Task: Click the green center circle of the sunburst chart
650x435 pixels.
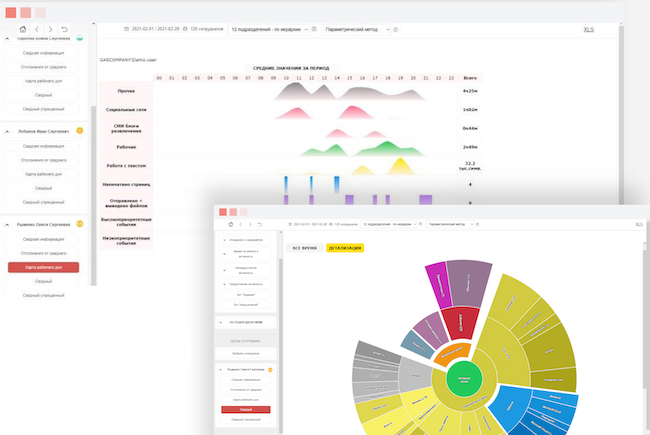Action: tap(464, 379)
